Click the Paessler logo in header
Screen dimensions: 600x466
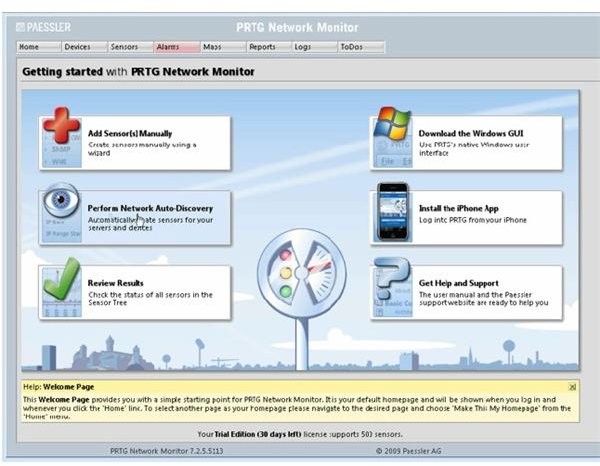tap(44, 27)
